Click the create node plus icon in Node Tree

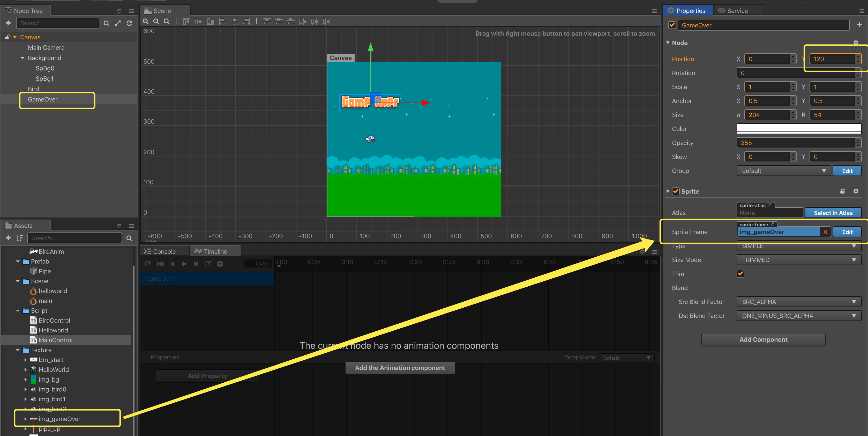point(9,23)
